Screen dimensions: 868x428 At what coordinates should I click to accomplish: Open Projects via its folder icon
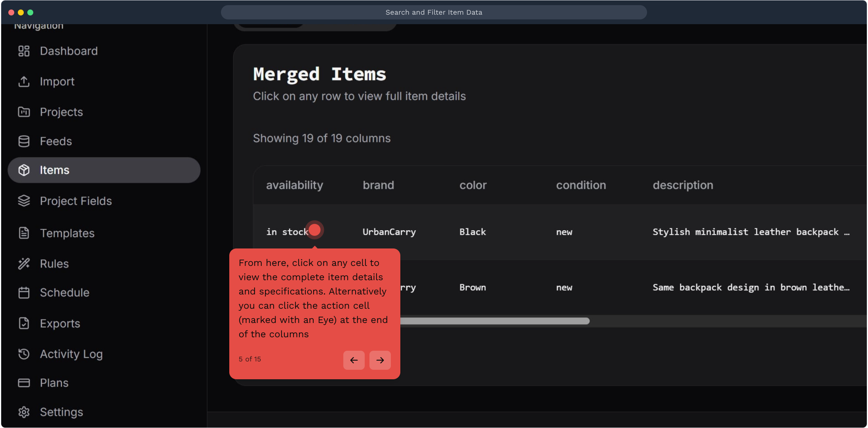coord(24,112)
